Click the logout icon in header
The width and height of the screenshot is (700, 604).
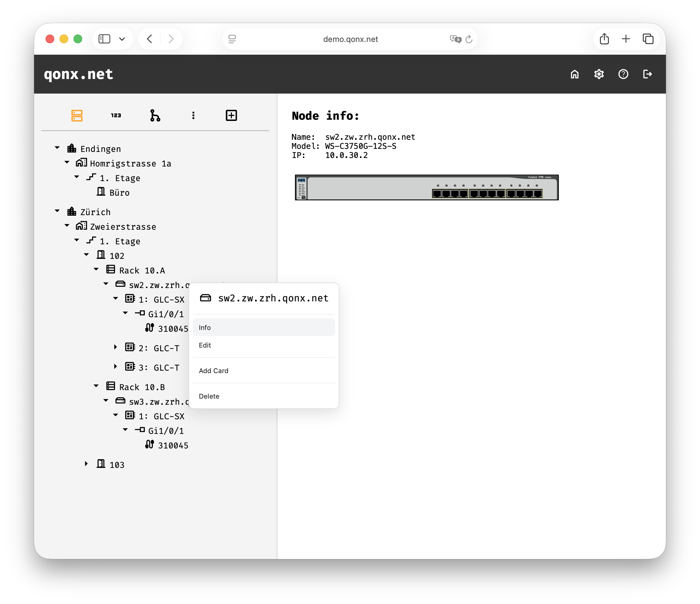(647, 74)
